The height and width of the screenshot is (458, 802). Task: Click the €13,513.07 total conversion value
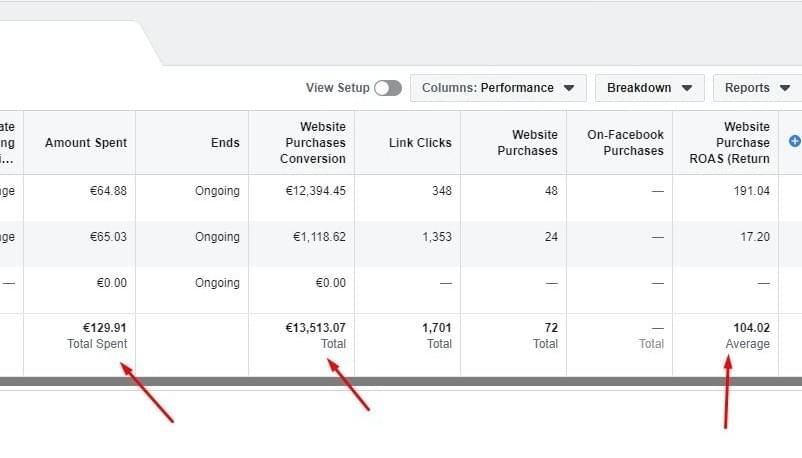pyautogui.click(x=315, y=327)
